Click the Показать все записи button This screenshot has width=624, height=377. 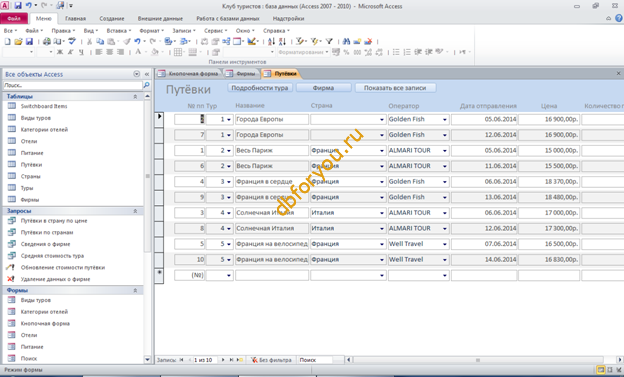(x=395, y=88)
